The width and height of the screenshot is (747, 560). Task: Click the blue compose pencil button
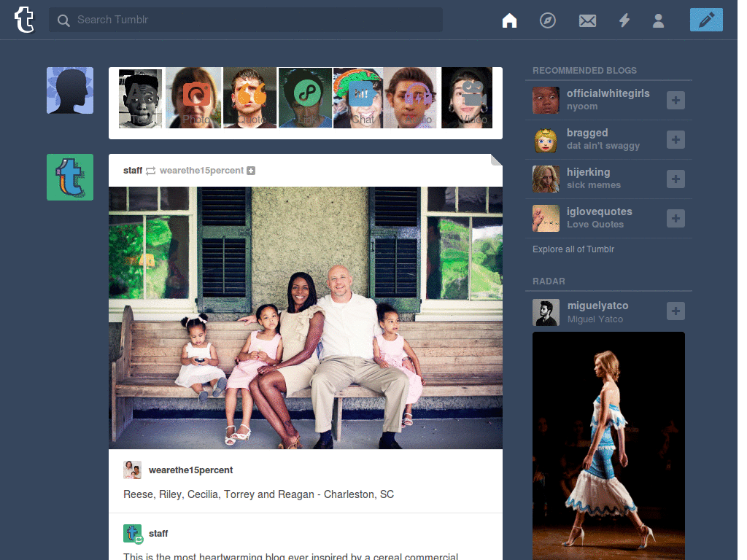pyautogui.click(x=706, y=20)
